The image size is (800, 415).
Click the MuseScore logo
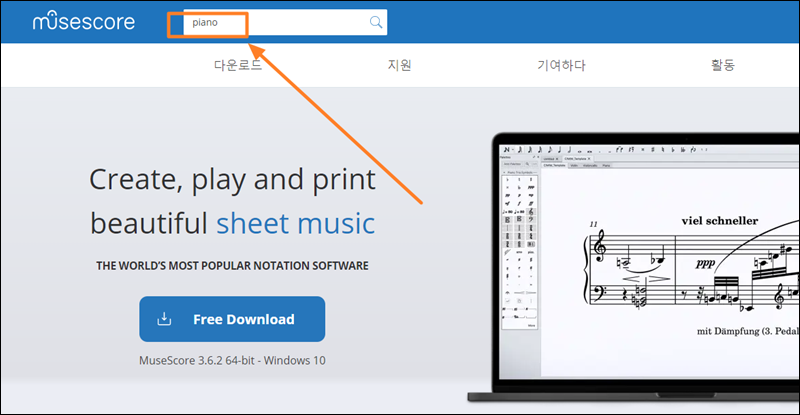click(84, 21)
